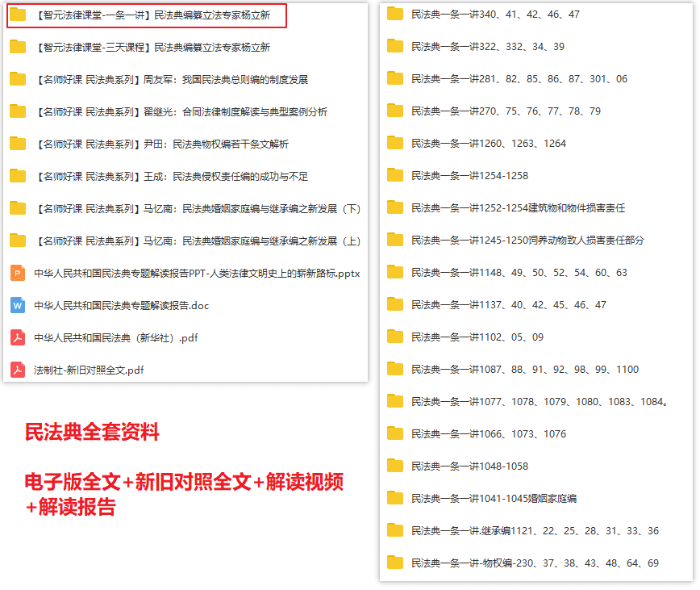
Task: Select name 民法典一条一讲322、332、34、39
Action: click(488, 47)
